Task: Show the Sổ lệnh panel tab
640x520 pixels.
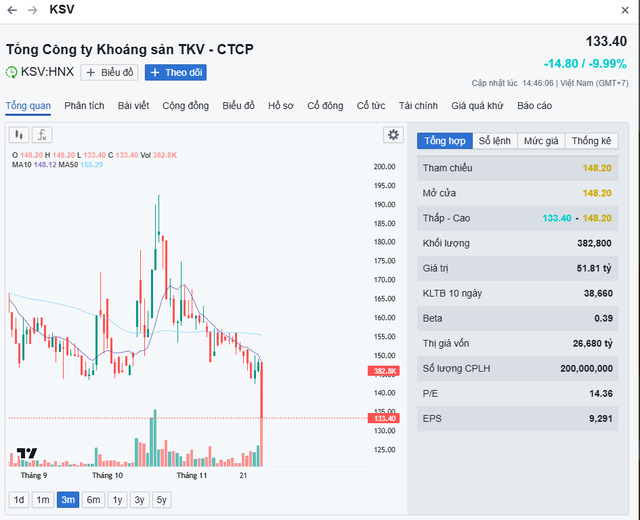Action: point(494,141)
